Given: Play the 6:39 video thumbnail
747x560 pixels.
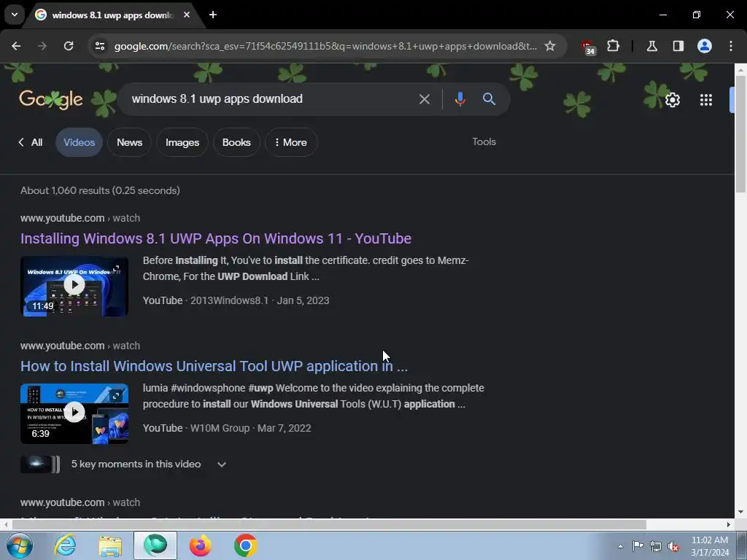Looking at the screenshot, I should tap(74, 414).
